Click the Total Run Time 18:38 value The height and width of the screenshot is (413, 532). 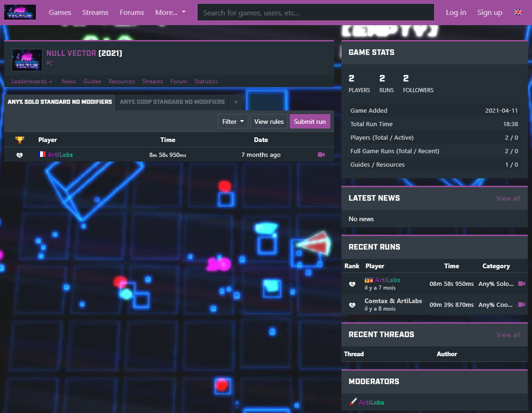click(x=510, y=124)
